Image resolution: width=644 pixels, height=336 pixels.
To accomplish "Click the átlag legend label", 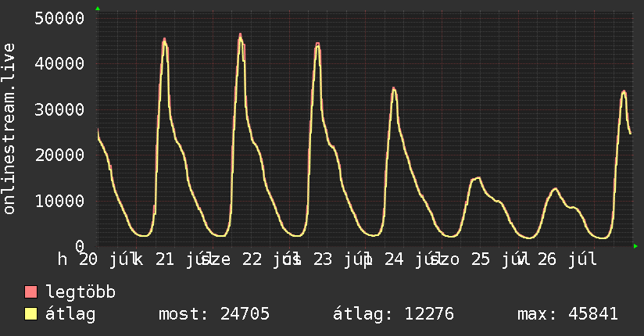I will (70, 314).
